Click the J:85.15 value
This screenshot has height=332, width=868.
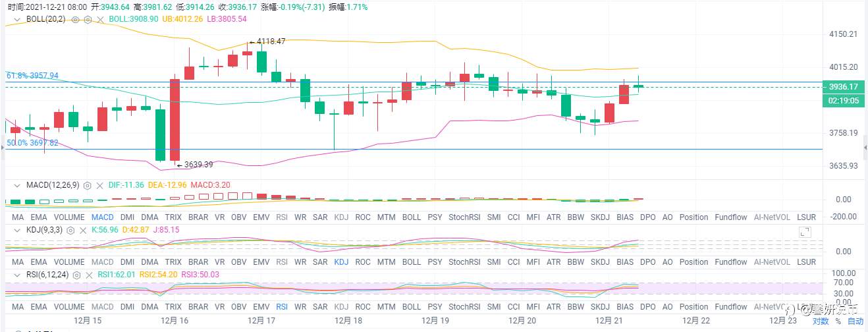tap(165, 230)
